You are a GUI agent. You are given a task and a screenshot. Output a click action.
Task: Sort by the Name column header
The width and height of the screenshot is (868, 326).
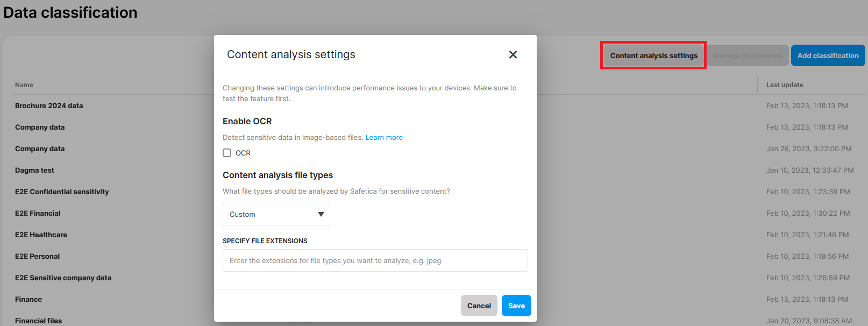point(24,85)
